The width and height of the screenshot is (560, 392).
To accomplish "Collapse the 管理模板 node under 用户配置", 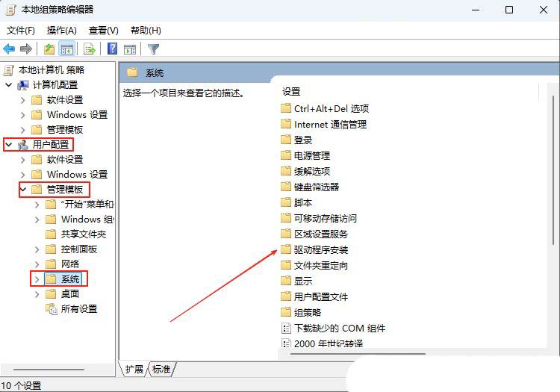I will click(x=23, y=189).
